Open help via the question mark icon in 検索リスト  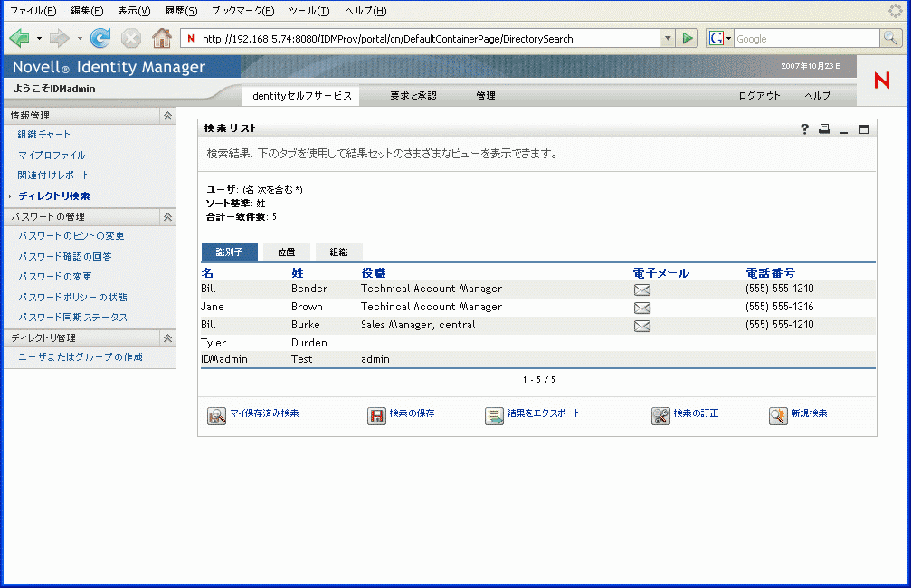pyautogui.click(x=804, y=129)
